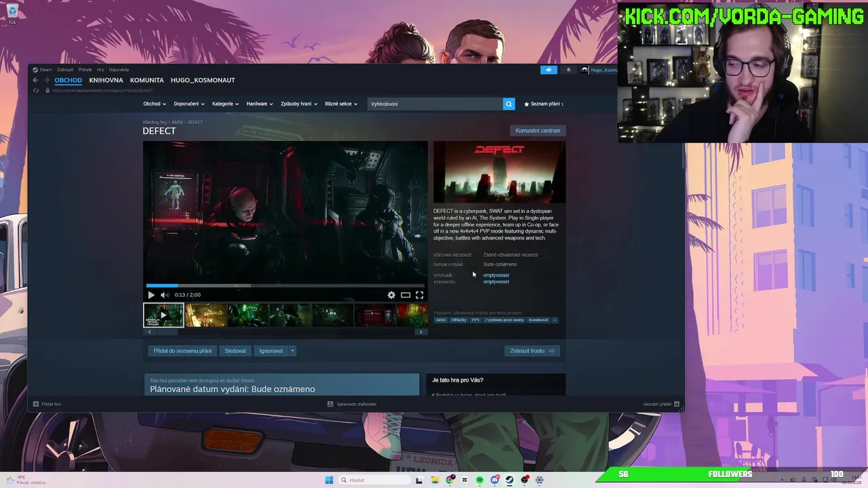
Task: Select the OBCHOD tab
Action: [68, 80]
